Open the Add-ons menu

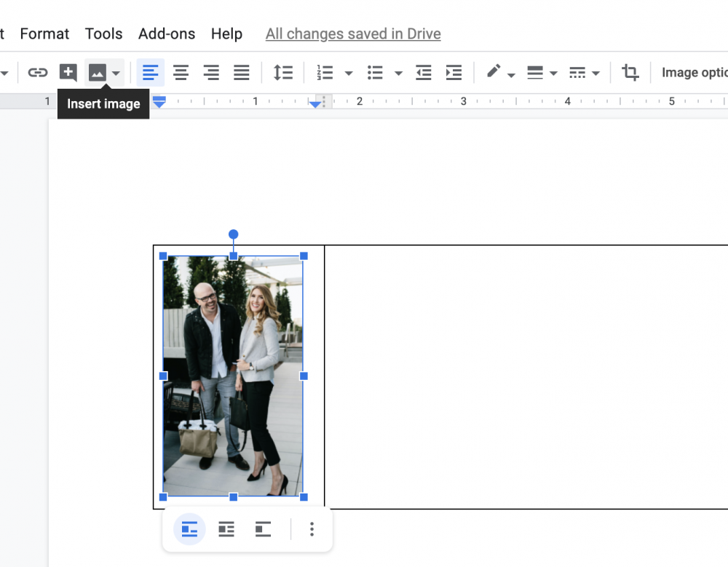tap(167, 33)
